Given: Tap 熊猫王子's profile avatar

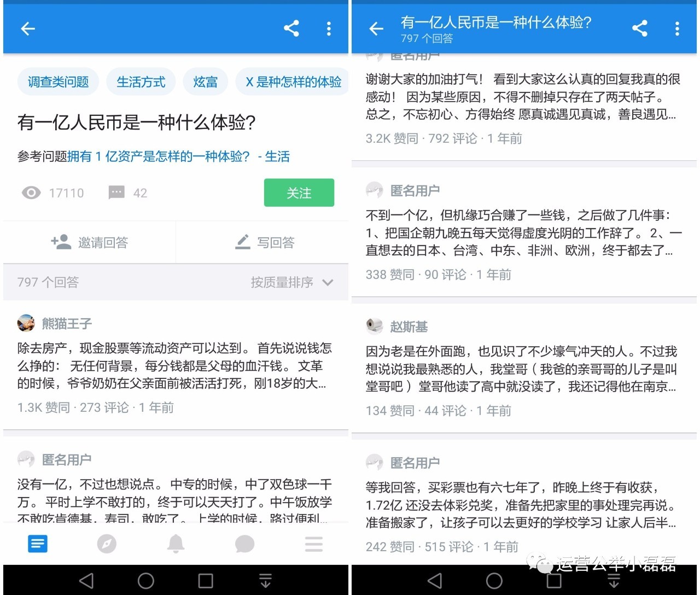Looking at the screenshot, I should (25, 323).
